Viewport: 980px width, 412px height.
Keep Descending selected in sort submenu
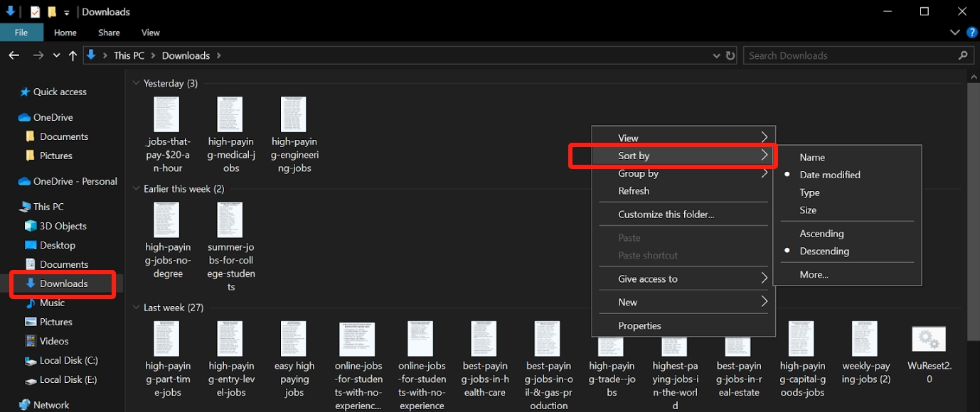pos(825,251)
